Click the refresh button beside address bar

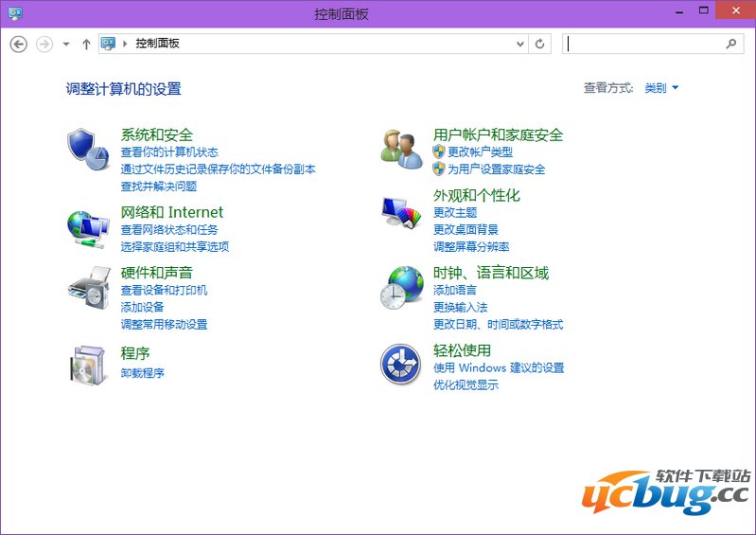(540, 44)
